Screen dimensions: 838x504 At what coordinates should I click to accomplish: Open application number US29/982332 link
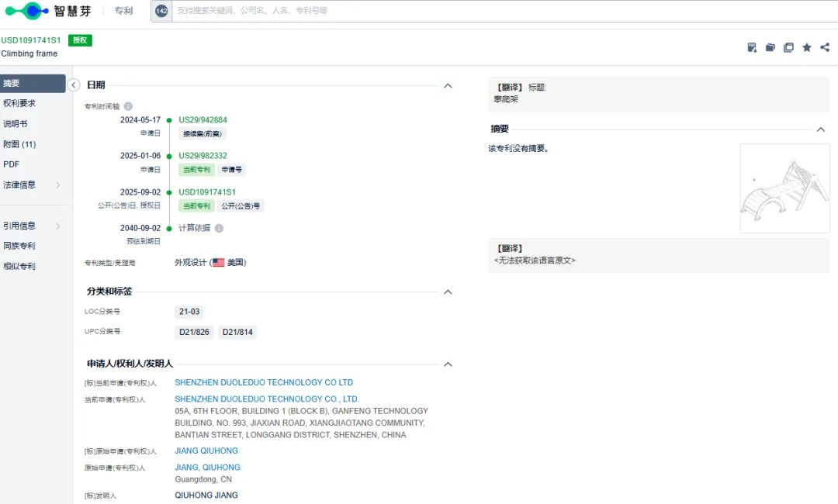203,155
